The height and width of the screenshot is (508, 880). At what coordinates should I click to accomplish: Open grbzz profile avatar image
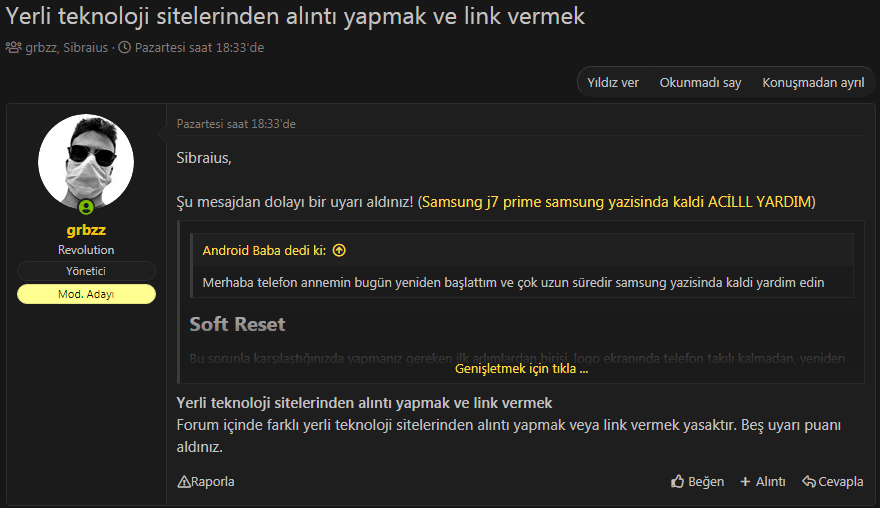coord(86,162)
